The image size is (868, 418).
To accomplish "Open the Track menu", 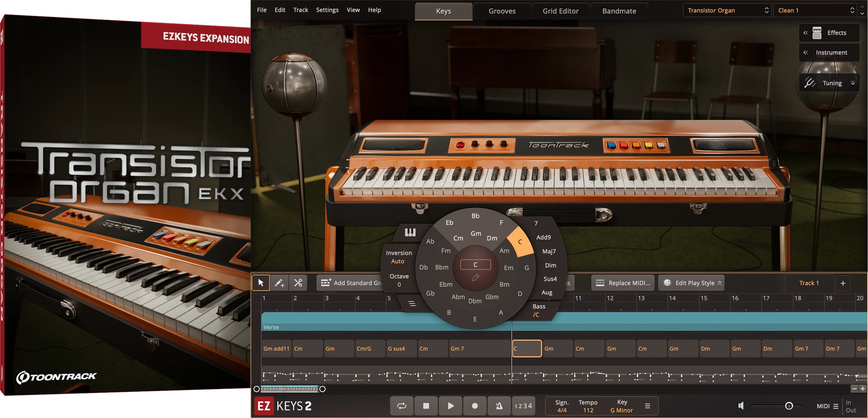I will [x=300, y=10].
